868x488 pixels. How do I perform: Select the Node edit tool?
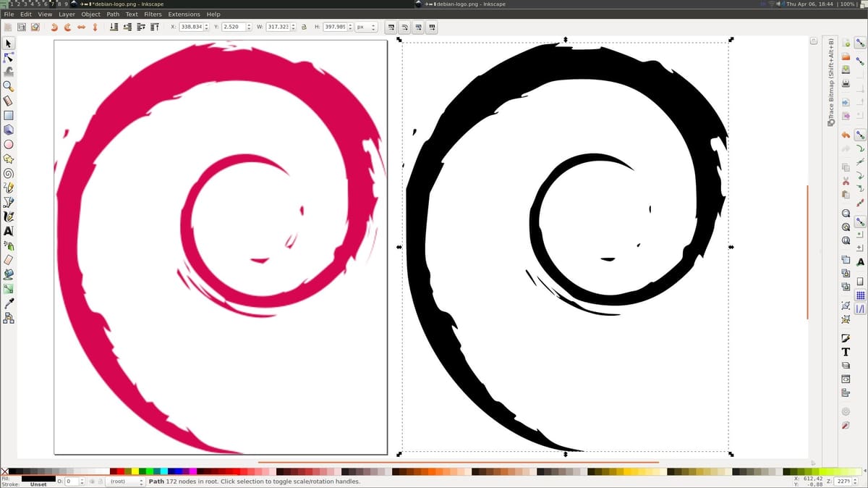click(9, 58)
